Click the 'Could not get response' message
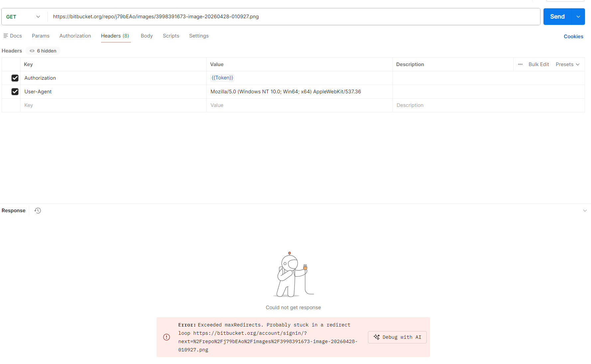Screen dimensions: 591x364 tap(293, 308)
